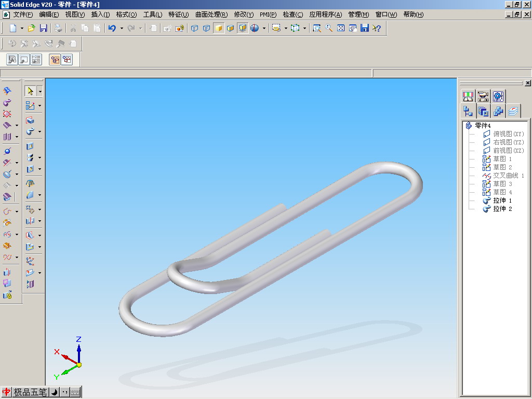Select 草图 3 in the feature tree
The width and height of the screenshot is (532, 399).
(x=502, y=184)
